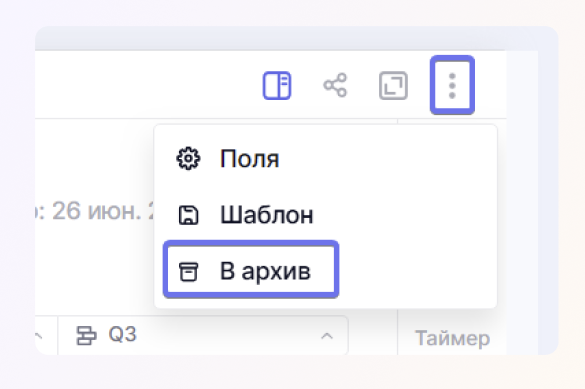Screen dimensions: 585x389
Task: Click the Поля text label in menu
Action: tap(249, 159)
